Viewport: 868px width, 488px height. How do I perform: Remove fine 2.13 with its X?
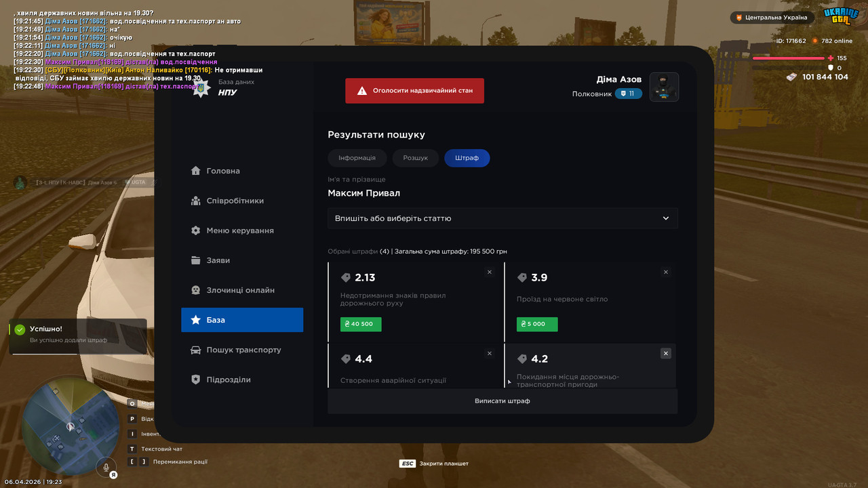point(490,272)
